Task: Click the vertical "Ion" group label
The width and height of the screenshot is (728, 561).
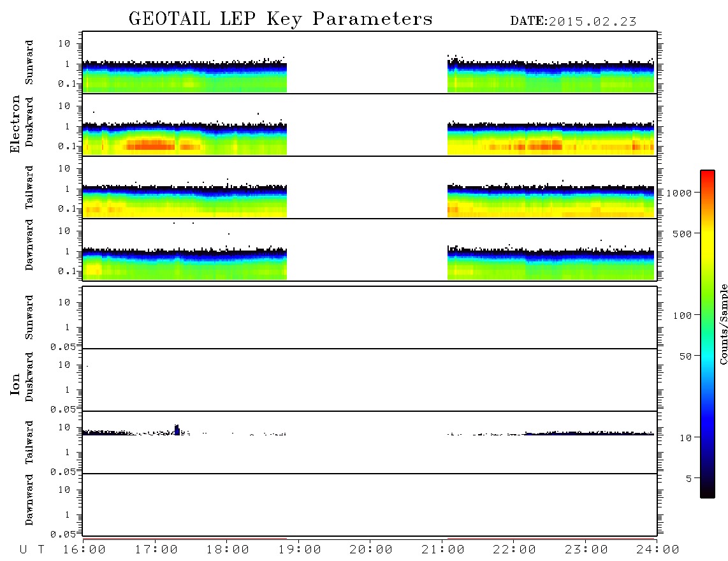Action: (15, 384)
